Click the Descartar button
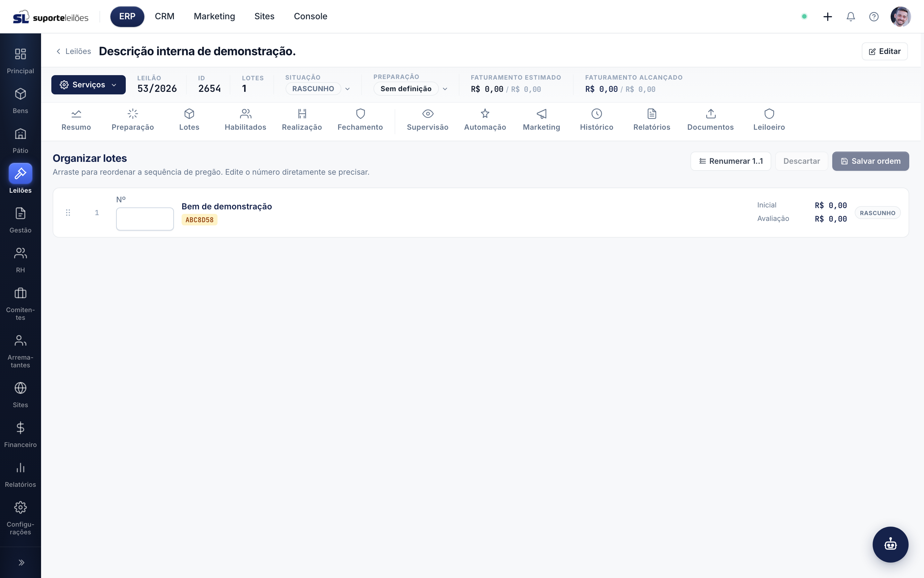The height and width of the screenshot is (578, 924). tap(801, 161)
